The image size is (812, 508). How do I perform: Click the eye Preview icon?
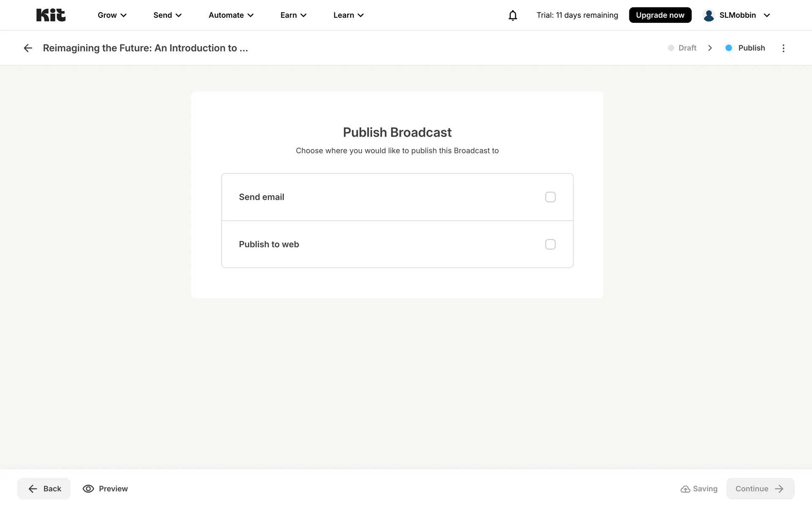pyautogui.click(x=88, y=489)
